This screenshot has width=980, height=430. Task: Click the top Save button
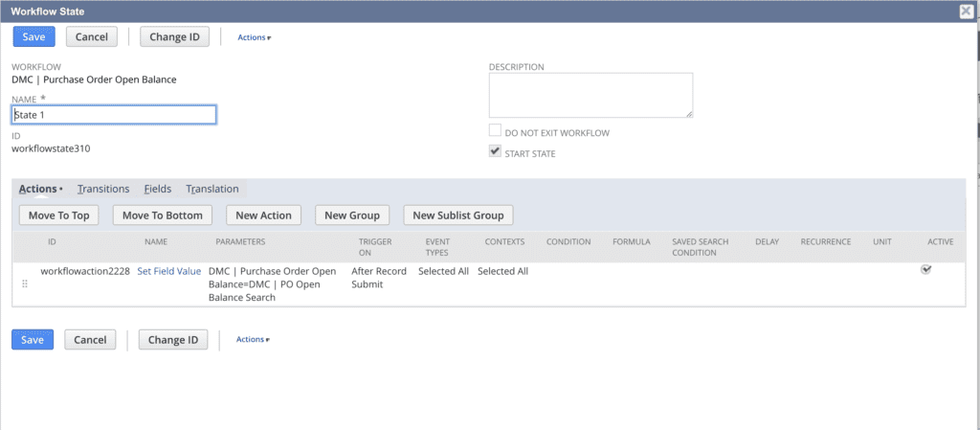[x=33, y=36]
